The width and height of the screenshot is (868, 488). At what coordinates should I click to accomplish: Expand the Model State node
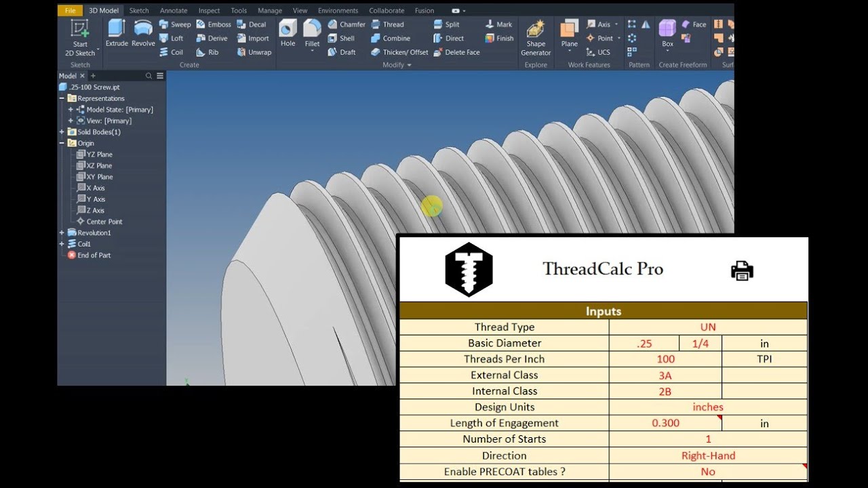71,110
